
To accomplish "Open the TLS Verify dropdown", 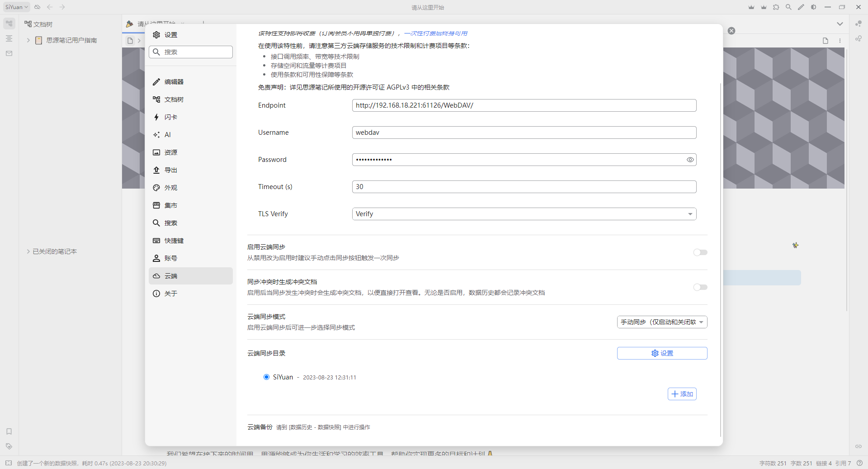I will 524,213.
